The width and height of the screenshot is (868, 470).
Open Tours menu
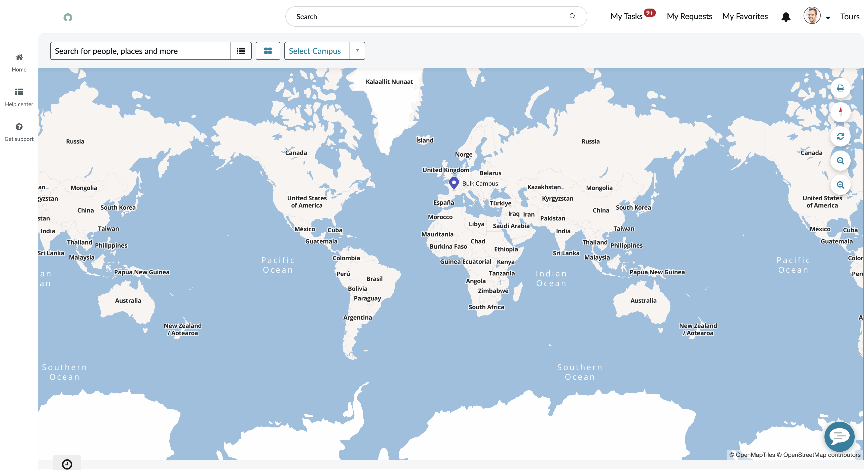coord(850,17)
